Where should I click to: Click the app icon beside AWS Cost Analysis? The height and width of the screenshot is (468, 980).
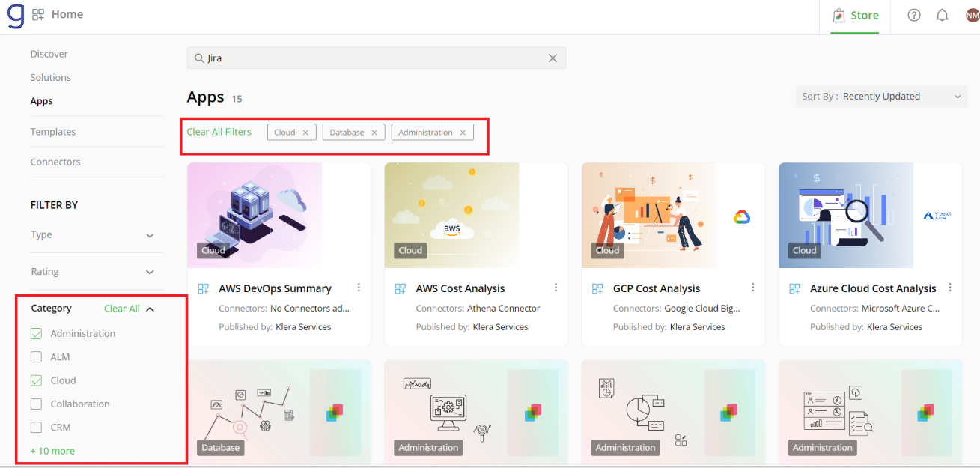pos(400,288)
